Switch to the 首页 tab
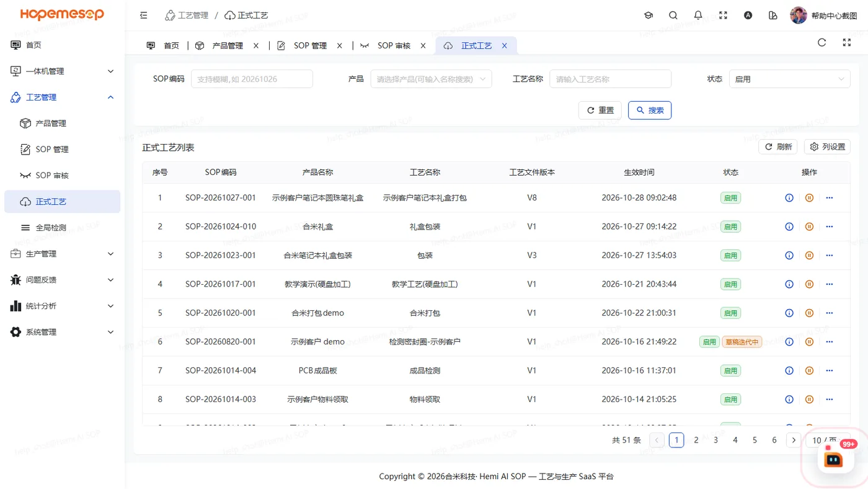 coord(163,46)
